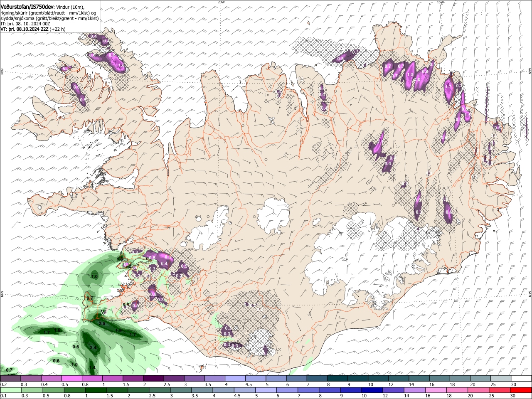Select pale green rain swatch between 0.1 and 0.3
Image resolution: width=532 pixels, height=399 pixels.
[11, 390]
